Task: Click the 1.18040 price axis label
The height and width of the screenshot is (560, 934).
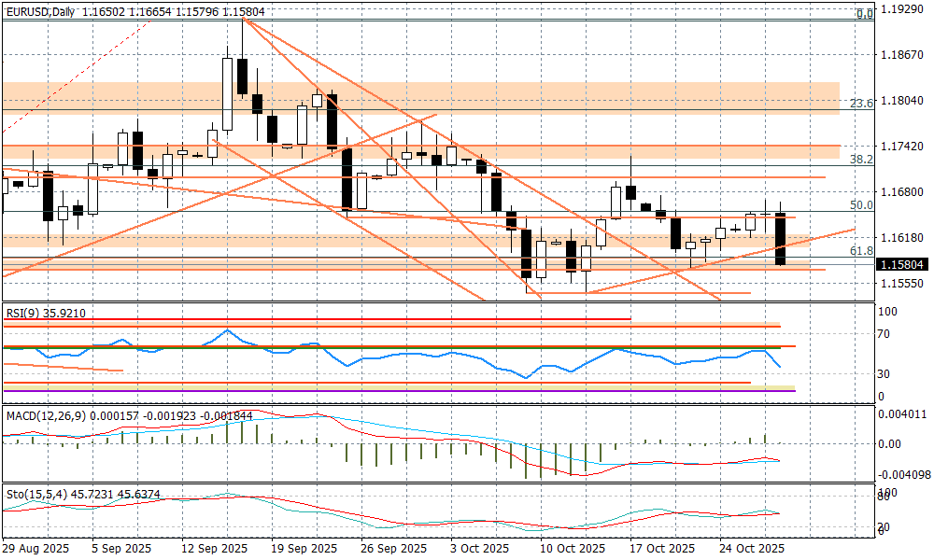Action: pos(901,101)
